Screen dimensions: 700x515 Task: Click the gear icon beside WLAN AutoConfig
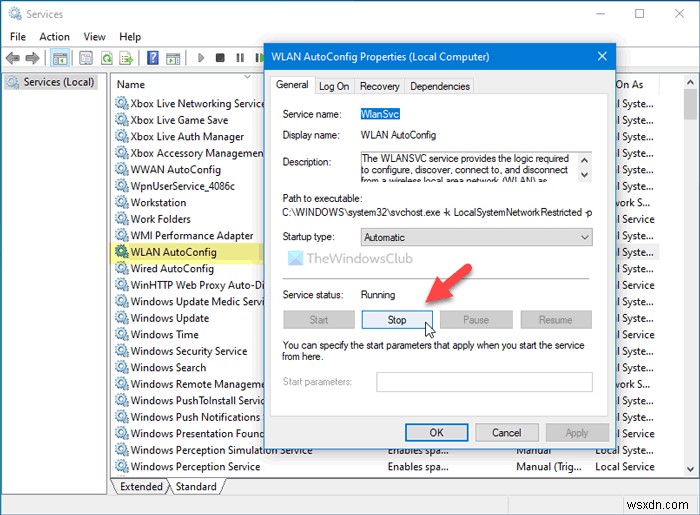point(121,252)
